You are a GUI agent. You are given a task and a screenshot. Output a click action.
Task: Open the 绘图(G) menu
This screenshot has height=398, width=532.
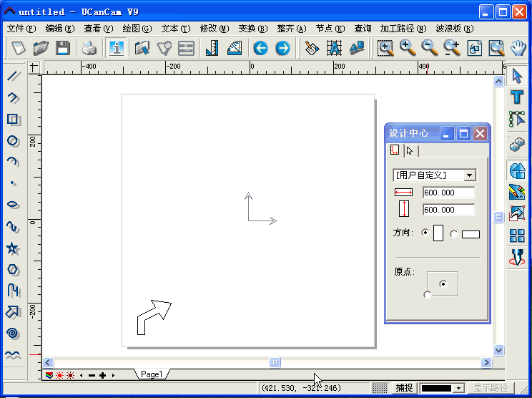[x=137, y=29]
